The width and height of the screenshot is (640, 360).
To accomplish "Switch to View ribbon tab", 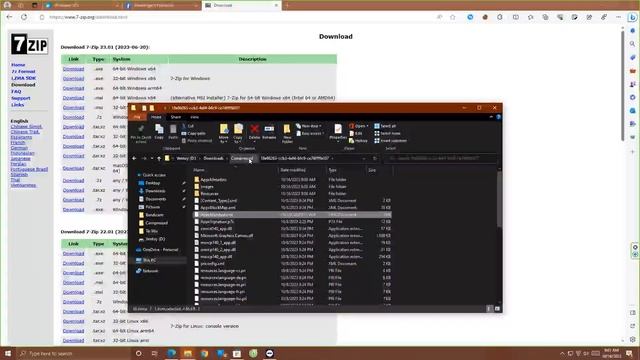I will pos(195,117).
